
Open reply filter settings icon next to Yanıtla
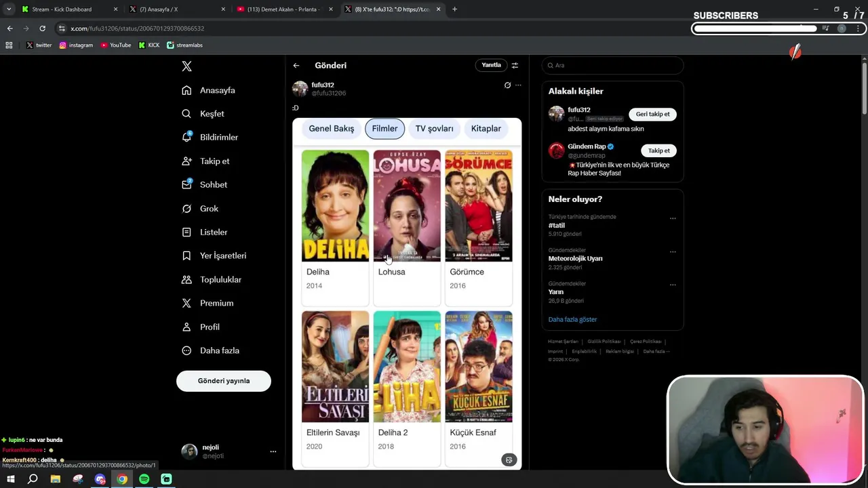click(515, 66)
